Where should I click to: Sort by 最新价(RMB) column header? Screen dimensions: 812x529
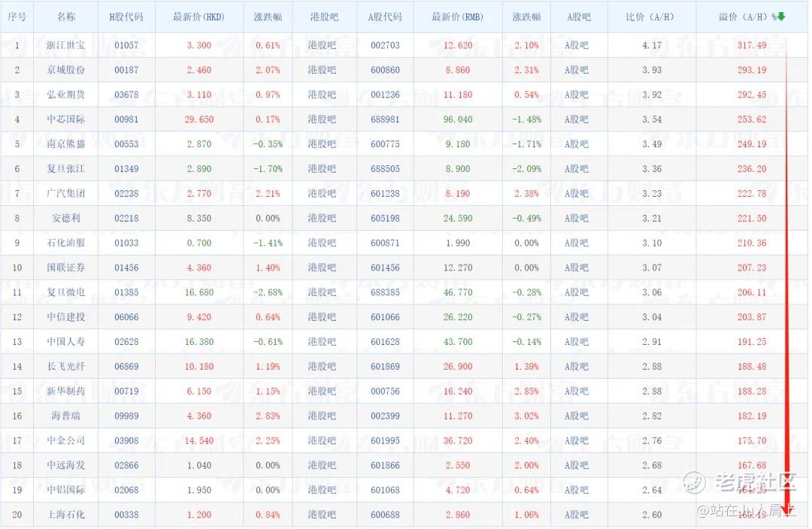pyautogui.click(x=457, y=17)
